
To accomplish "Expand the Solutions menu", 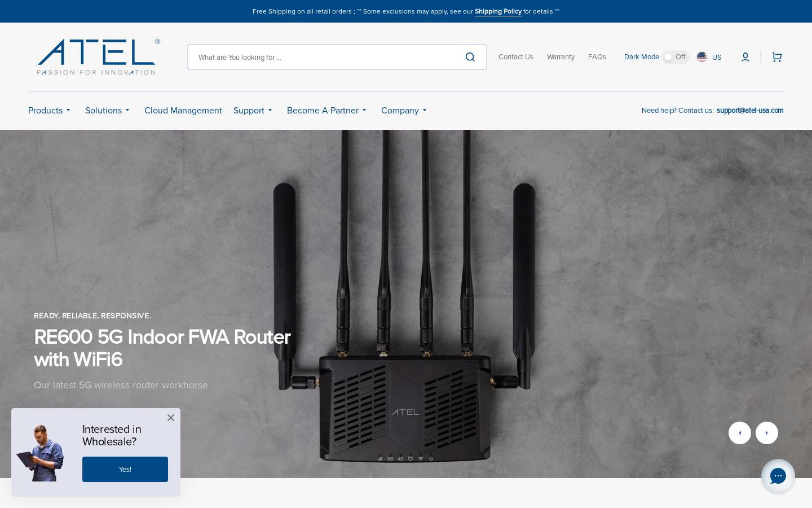I will 107,111.
